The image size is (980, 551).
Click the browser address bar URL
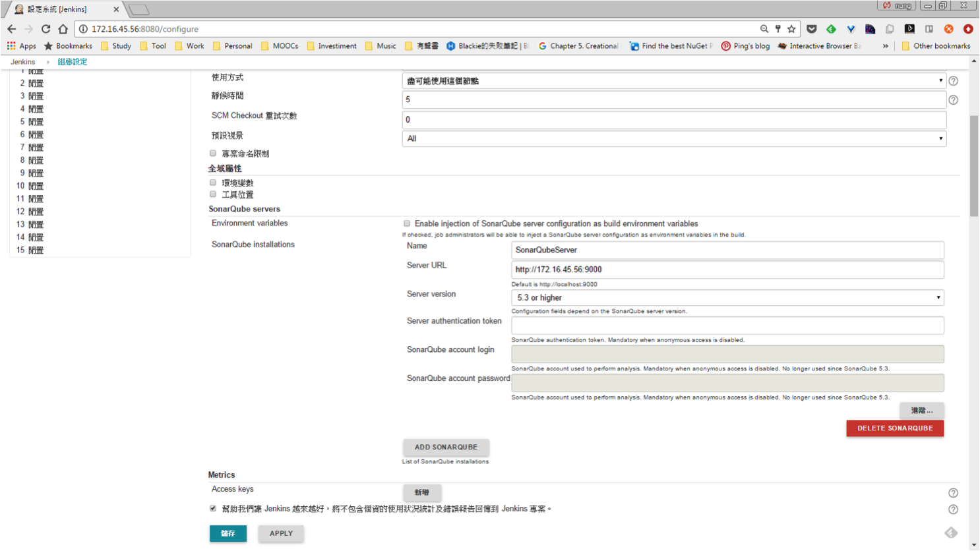[145, 29]
